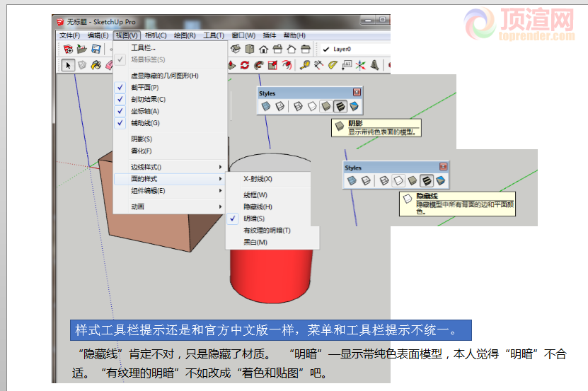This screenshot has height=391, width=588.
Task: Select the Protractor tool icon
Action: tap(333, 65)
